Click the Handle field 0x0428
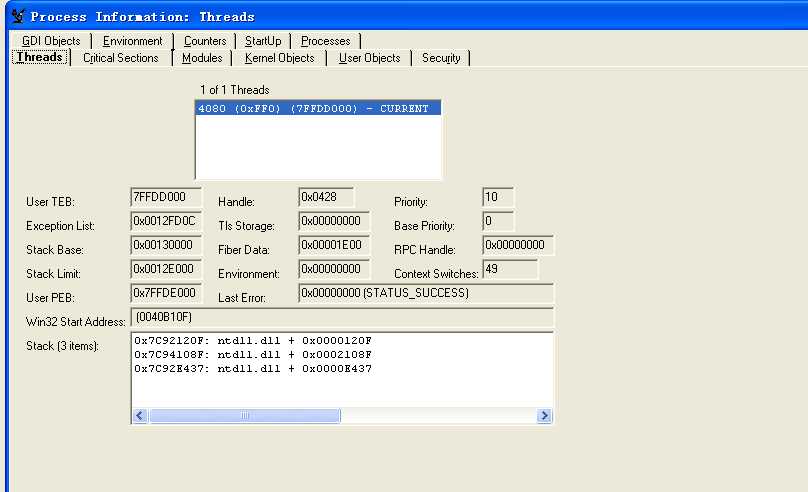Viewport: 808px width, 492px height. 326,197
